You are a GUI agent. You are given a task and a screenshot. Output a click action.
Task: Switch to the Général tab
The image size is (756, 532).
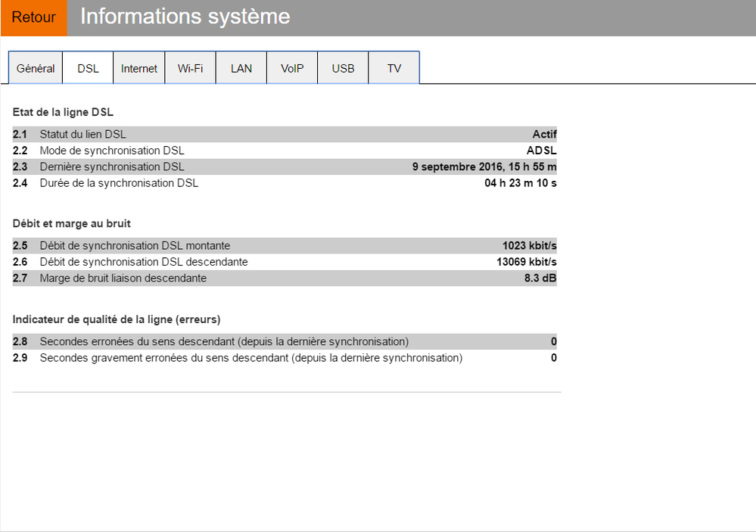(x=36, y=68)
